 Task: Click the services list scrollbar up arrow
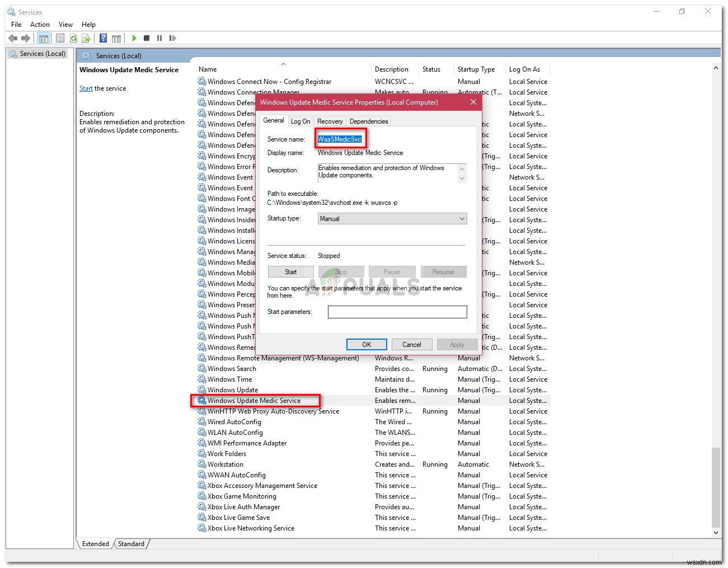716,68
